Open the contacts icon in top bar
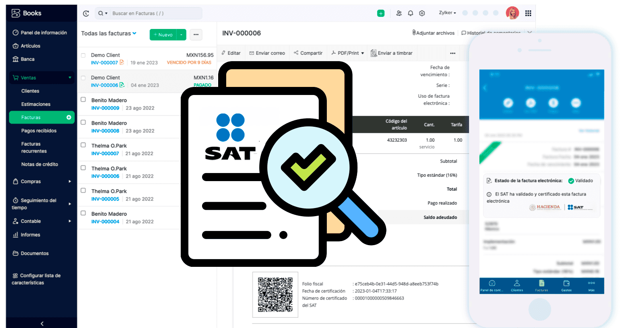 pyautogui.click(x=399, y=13)
